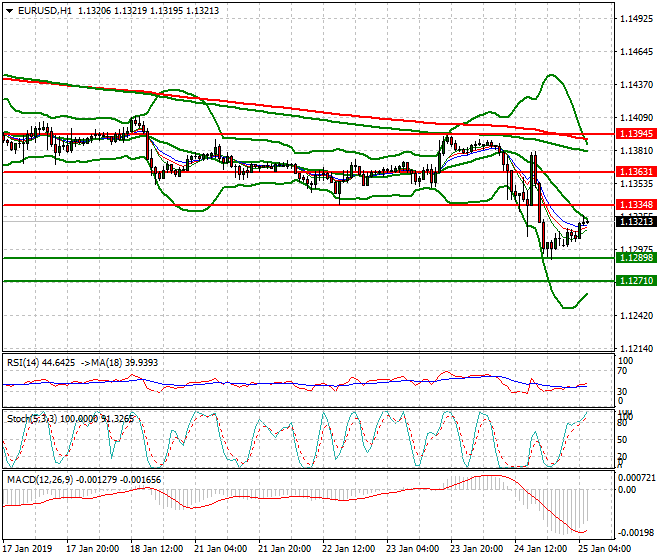Screen dimensions: 660x560
Task: Click the MACD scale value 0.000721
Action: click(636, 478)
